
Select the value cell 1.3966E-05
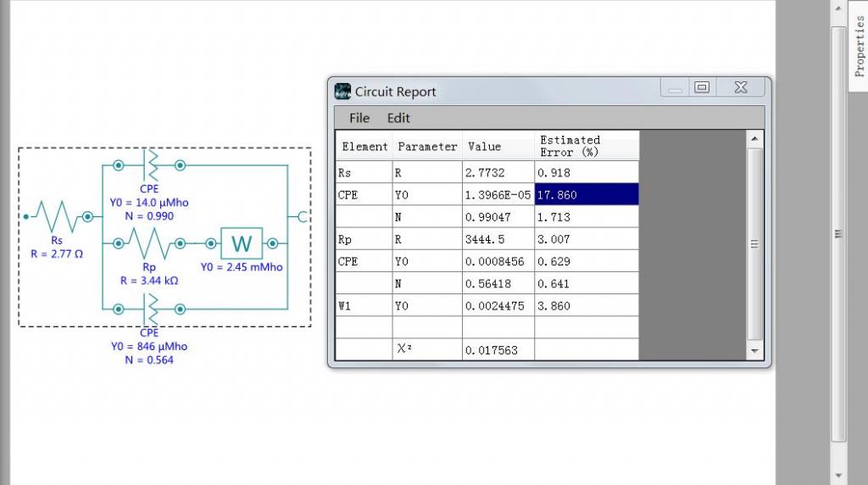tap(498, 194)
